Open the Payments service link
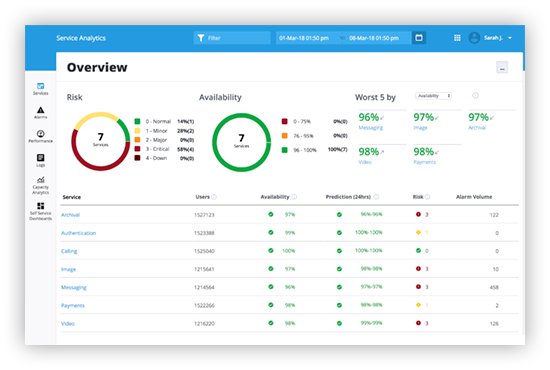This screenshot has height=370, width=550. click(x=73, y=305)
